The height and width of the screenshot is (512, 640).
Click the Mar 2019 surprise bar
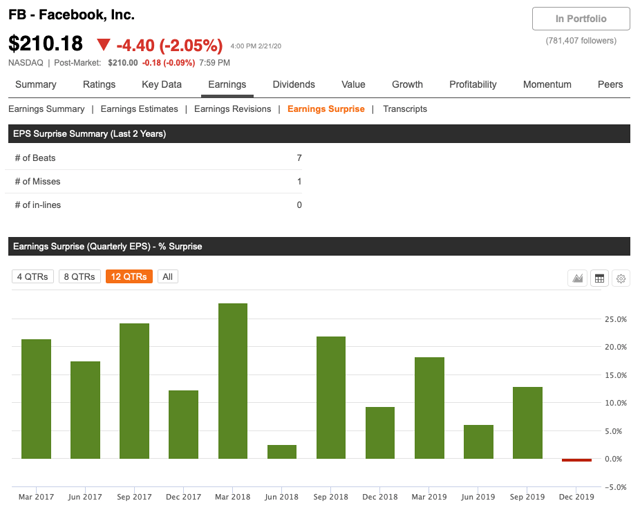pyautogui.click(x=429, y=408)
